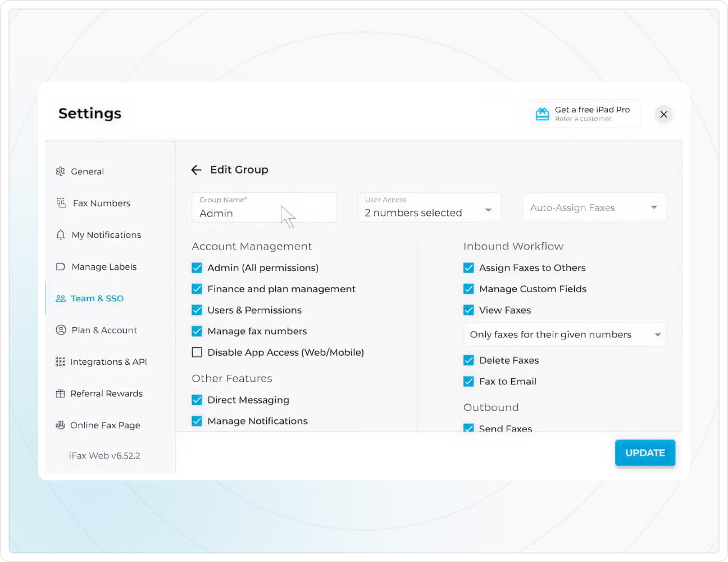This screenshot has width=728, height=562.
Task: Click the General gear icon in sidebar
Action: tap(60, 171)
